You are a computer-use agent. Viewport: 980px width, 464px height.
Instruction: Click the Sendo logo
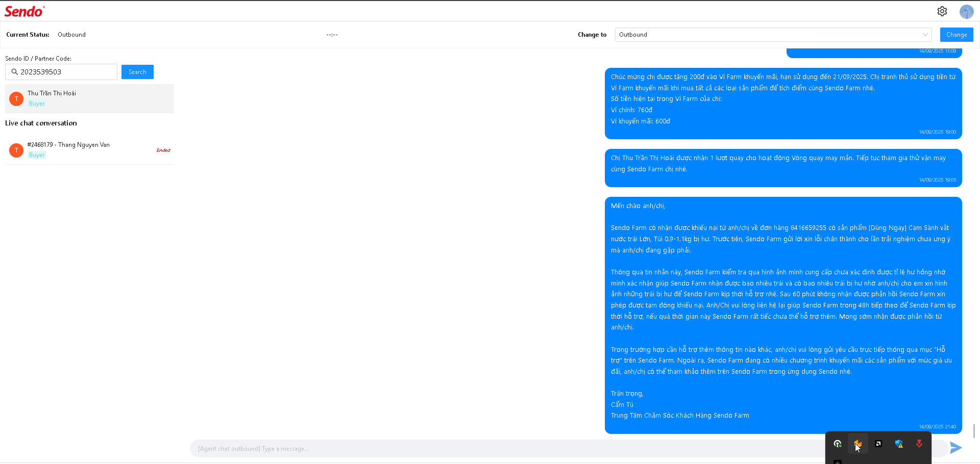[24, 11]
